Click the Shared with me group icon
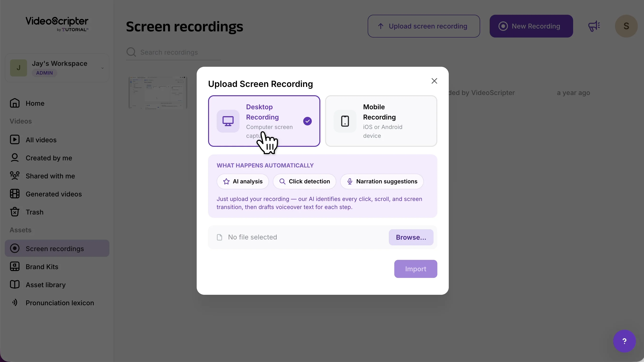Screen dimensions: 644x362 [x=15, y=176]
